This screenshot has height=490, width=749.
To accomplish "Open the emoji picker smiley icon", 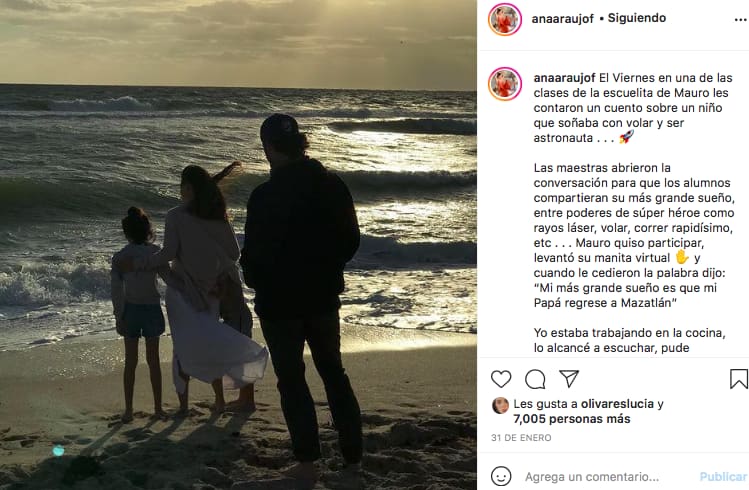I will (501, 476).
